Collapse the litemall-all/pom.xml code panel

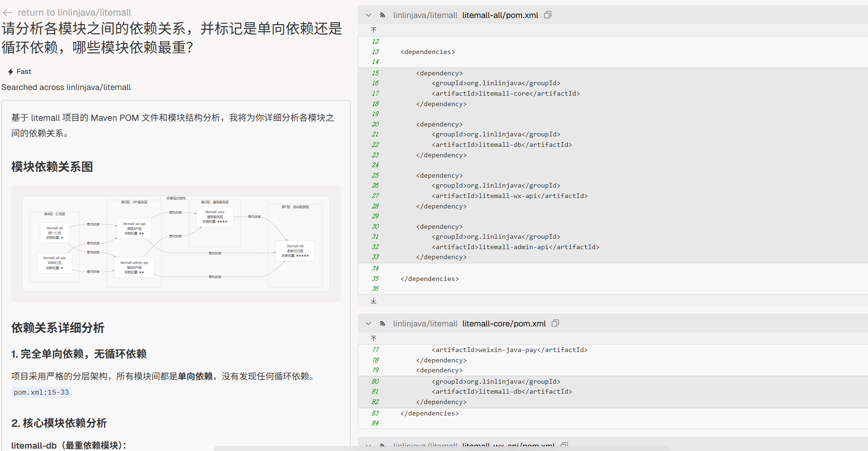368,15
